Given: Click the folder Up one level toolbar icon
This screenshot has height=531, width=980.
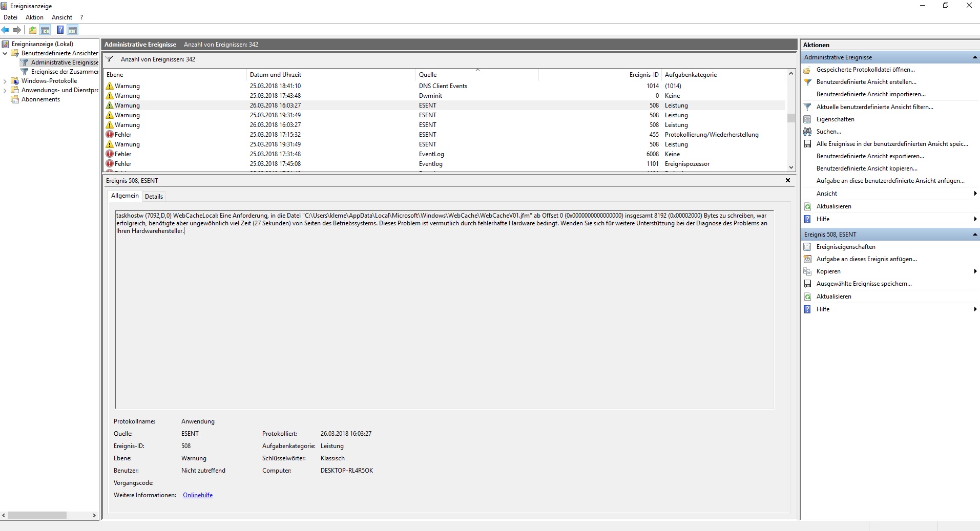Looking at the screenshot, I should 33,30.
